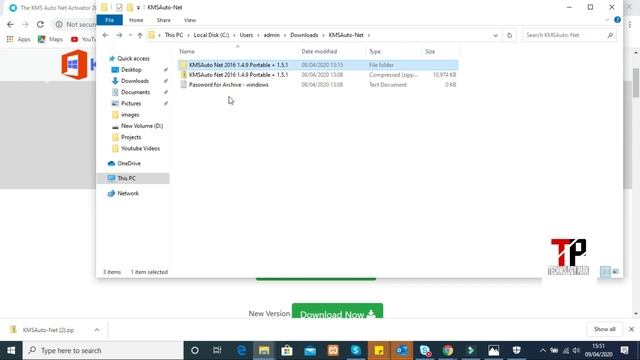This screenshot has height=360, width=640.
Task: Open Maps bookmark in Chrome
Action: (50, 39)
